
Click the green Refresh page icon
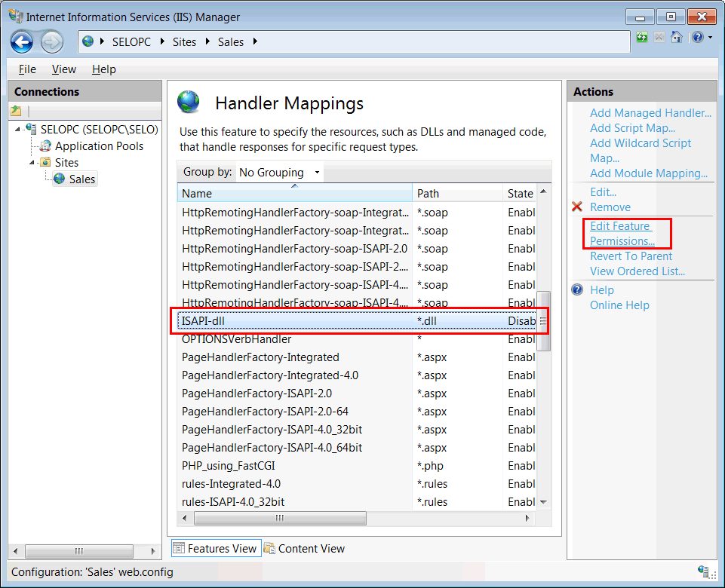tap(642, 37)
